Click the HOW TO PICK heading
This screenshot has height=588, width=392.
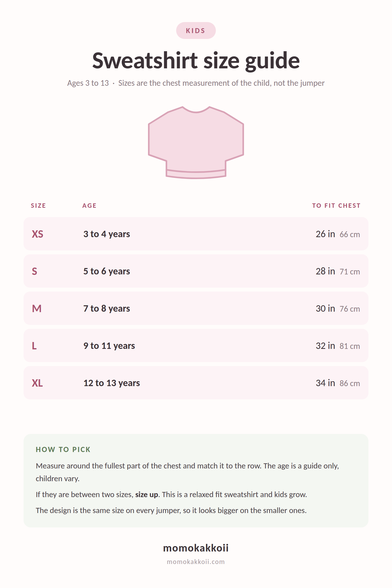pos(63,450)
